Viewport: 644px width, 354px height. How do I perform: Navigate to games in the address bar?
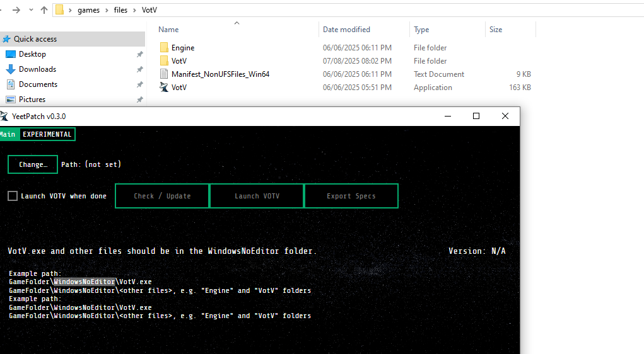tap(89, 10)
